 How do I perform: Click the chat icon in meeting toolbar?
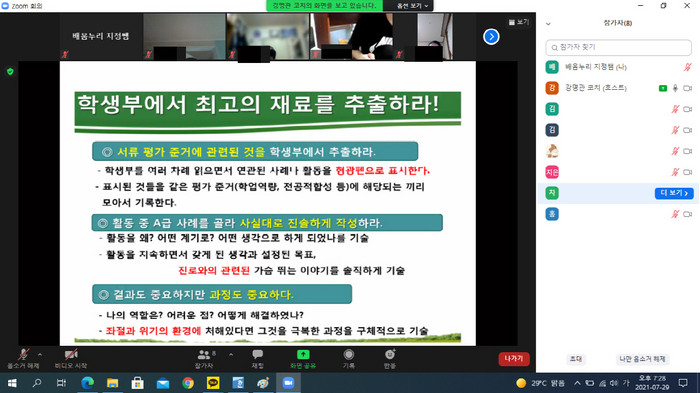(x=258, y=355)
